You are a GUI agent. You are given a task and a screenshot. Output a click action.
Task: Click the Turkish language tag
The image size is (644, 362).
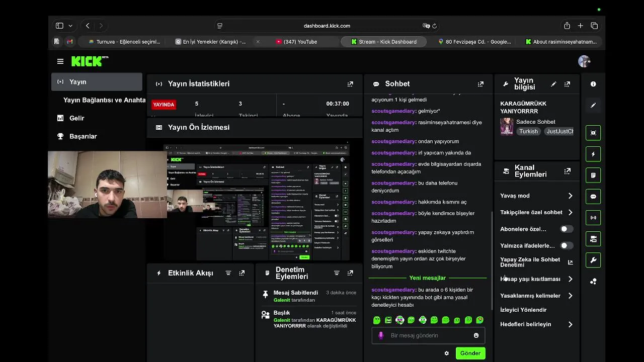pos(528,131)
